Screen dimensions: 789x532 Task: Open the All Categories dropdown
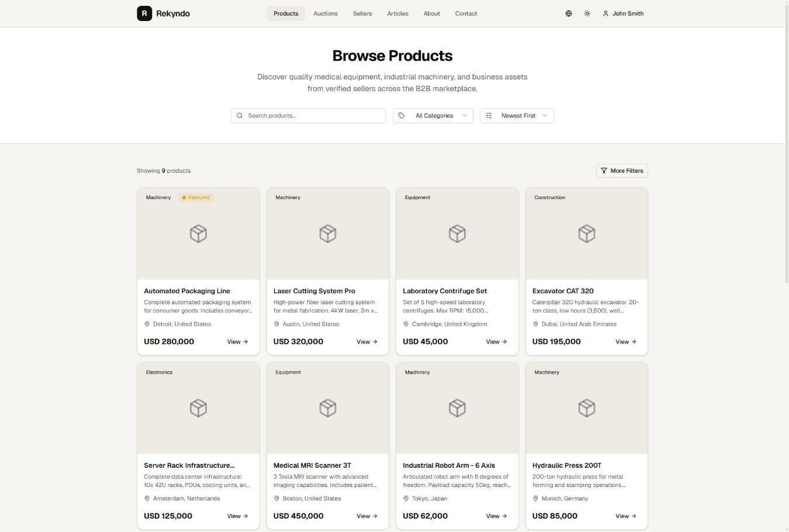432,115
